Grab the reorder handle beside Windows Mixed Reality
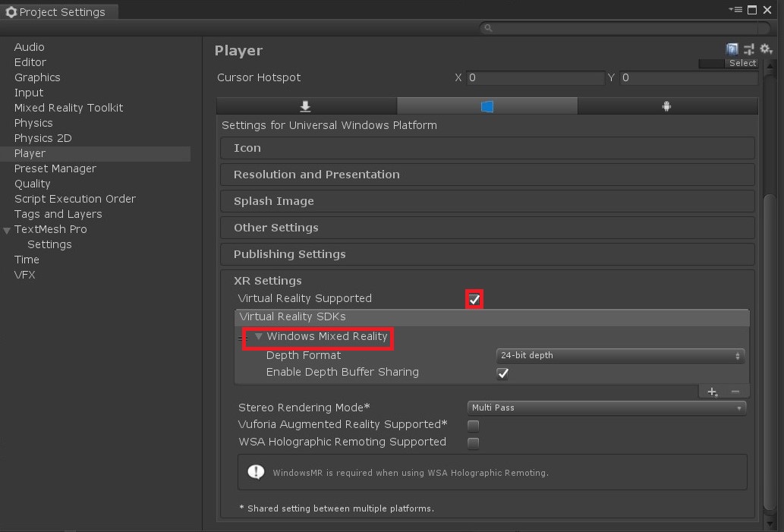The image size is (784, 532). pos(241,338)
